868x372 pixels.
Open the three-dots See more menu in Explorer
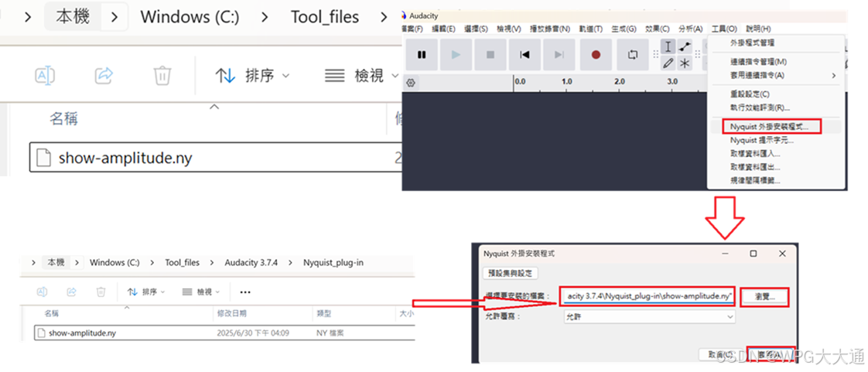point(245,292)
